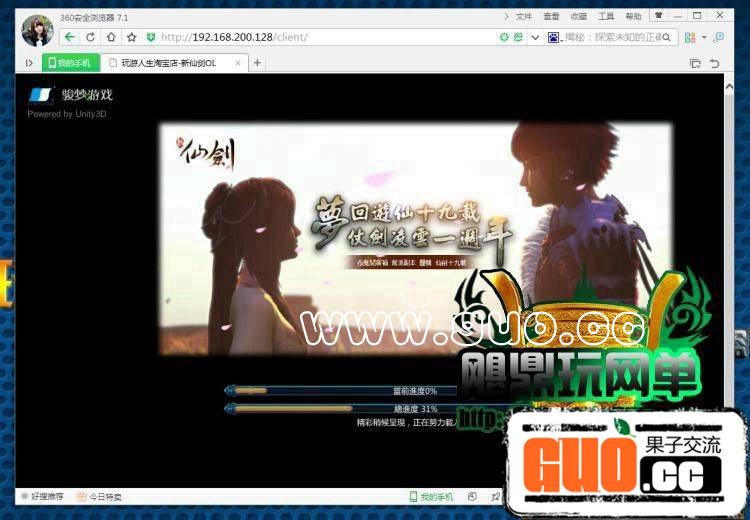750x520 pixels.
Task: Click the 骏梦游戏 logo
Action: coord(71,94)
